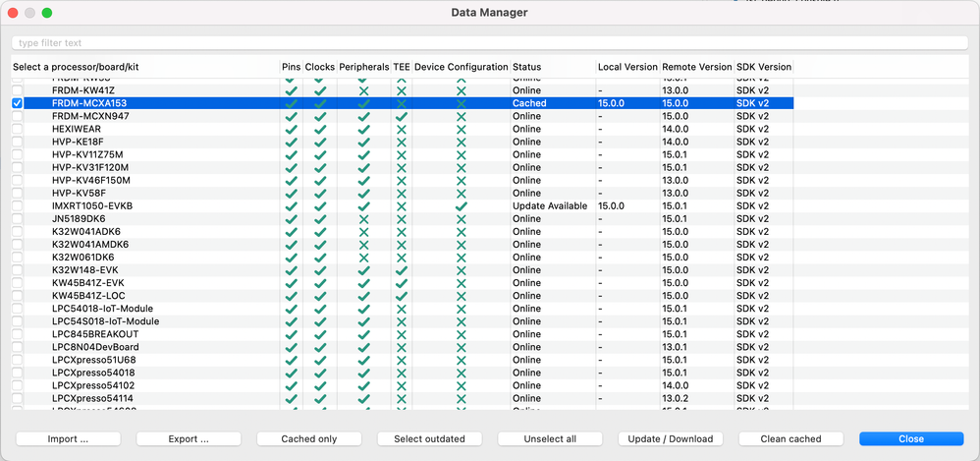Click the Pins checkmark for LPCXpresso54102
The height and width of the screenshot is (461, 980).
[292, 385]
